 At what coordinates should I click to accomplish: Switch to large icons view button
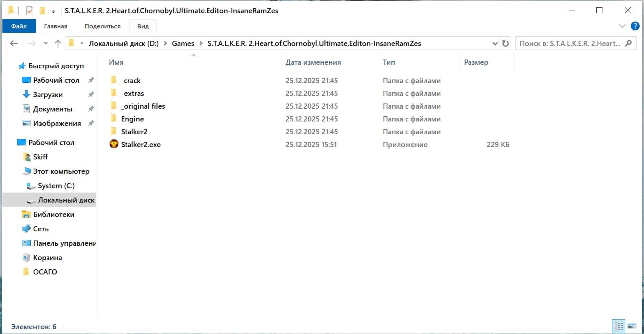632,326
